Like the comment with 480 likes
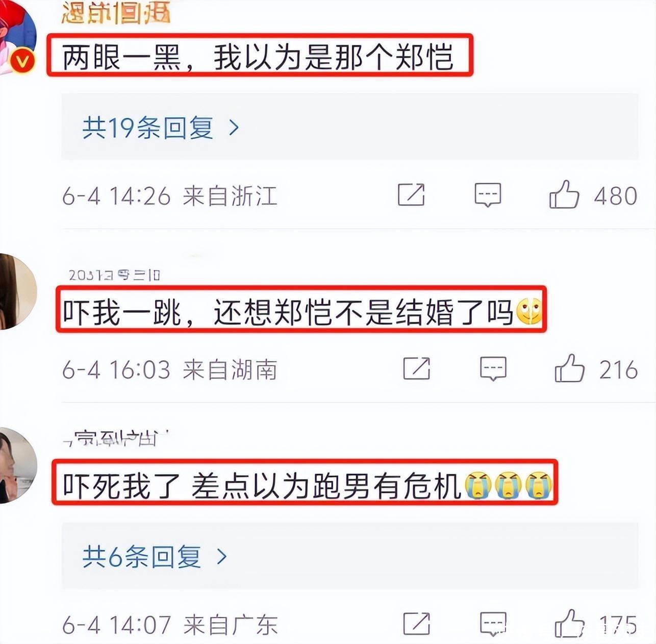This screenshot has height=644, width=656. (564, 194)
